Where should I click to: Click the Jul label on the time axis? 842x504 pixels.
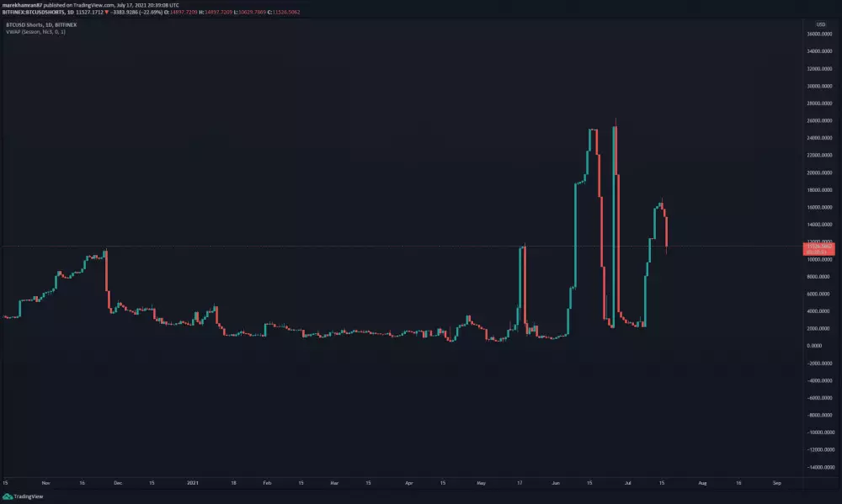pyautogui.click(x=627, y=483)
